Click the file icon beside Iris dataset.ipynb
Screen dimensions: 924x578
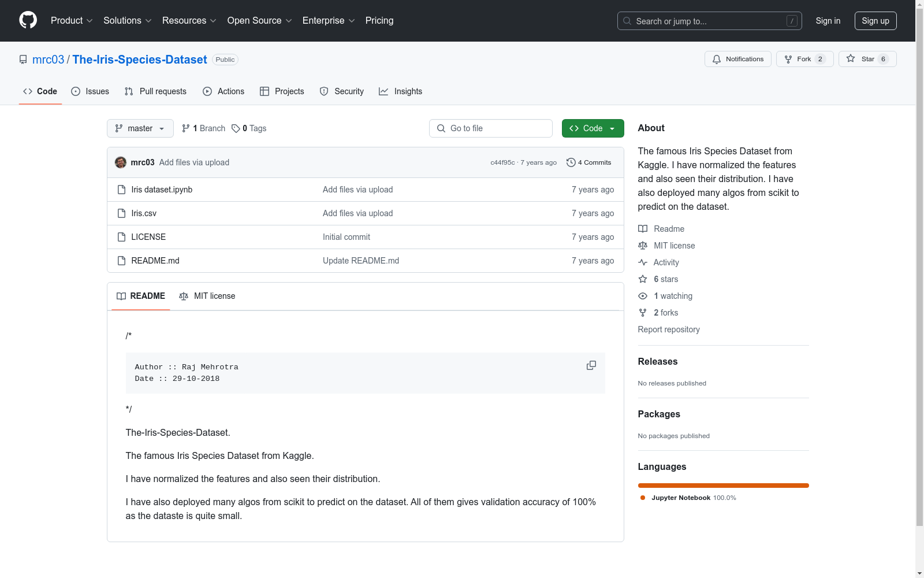(121, 190)
